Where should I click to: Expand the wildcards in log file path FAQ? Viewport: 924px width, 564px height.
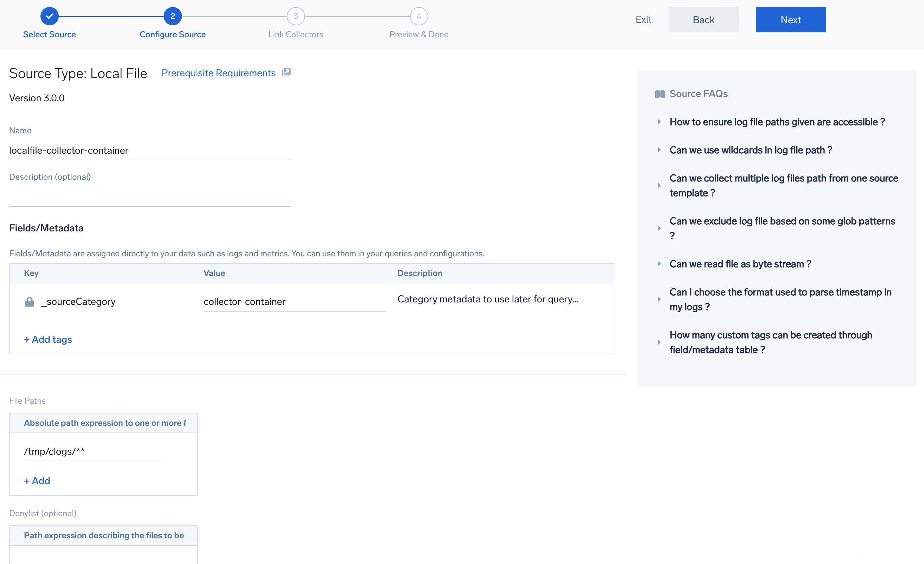751,150
